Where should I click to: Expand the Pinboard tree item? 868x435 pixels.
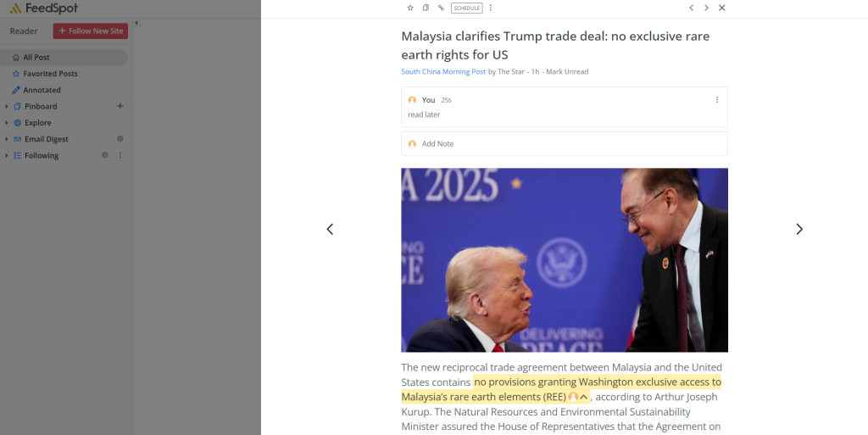tap(6, 106)
